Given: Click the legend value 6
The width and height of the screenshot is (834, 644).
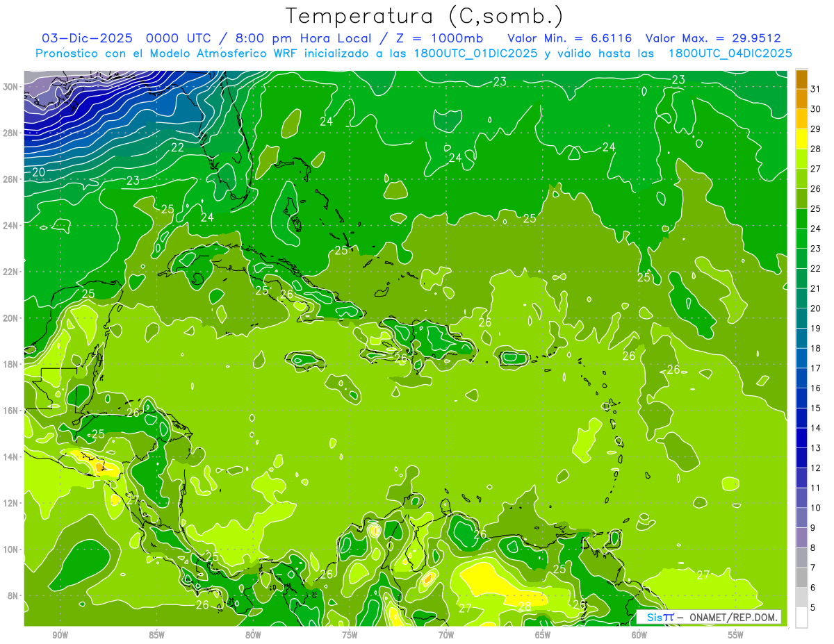Looking at the screenshot, I should pyautogui.click(x=813, y=588).
